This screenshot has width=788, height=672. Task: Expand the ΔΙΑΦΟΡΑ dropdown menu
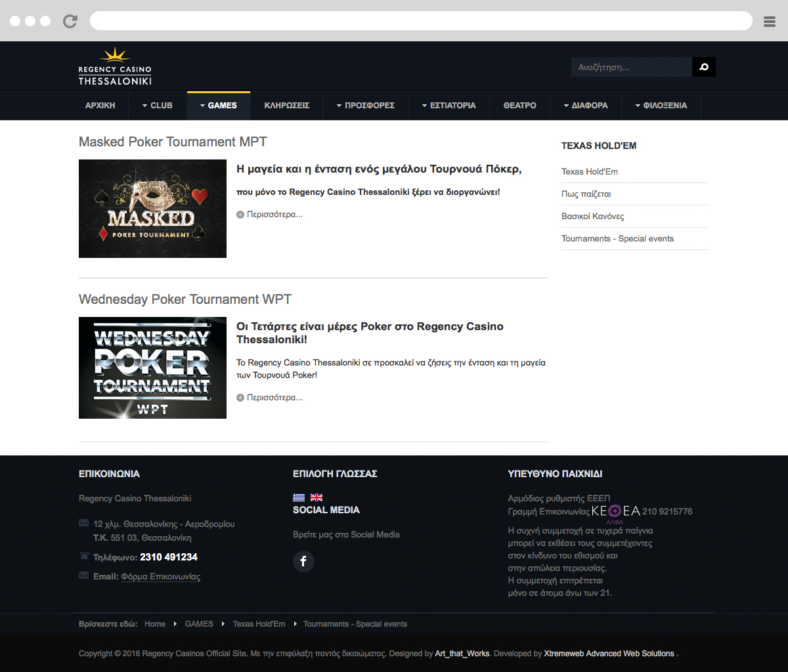586,106
